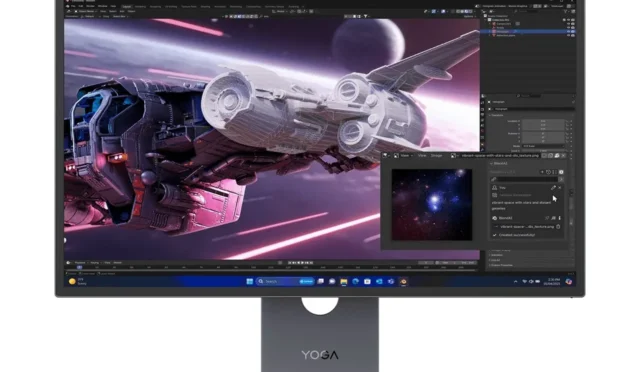
Task: Expand the Custom Properties panel
Action: [x=502, y=265]
